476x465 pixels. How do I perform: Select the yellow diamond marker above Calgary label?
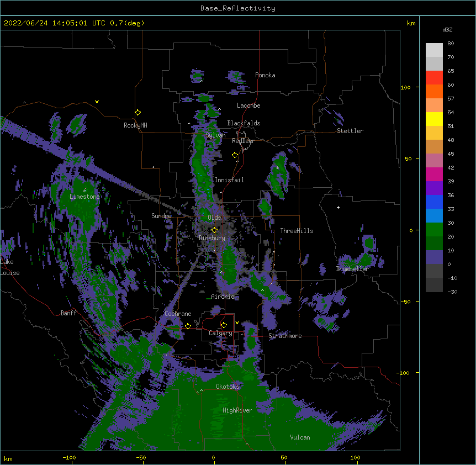coord(224,325)
